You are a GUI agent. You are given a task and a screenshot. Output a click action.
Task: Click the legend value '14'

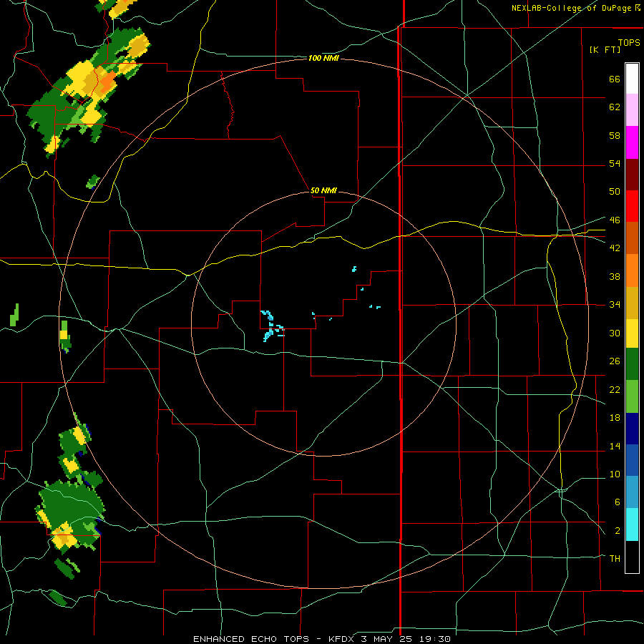pyautogui.click(x=615, y=446)
